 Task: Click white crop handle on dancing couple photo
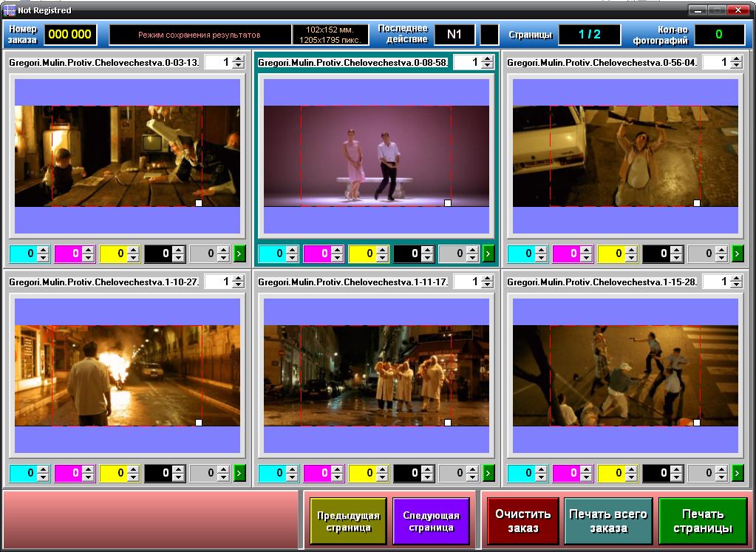pos(447,202)
